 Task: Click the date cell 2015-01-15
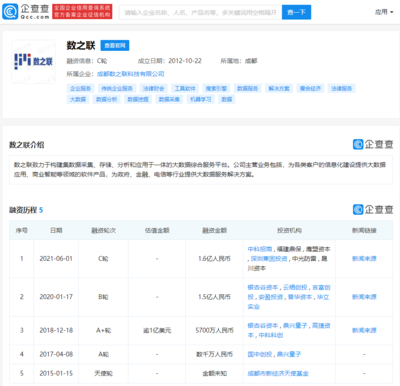click(x=56, y=374)
